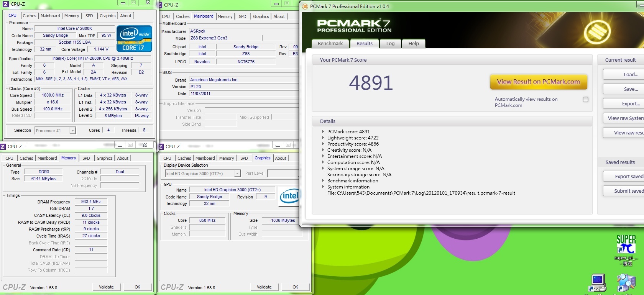Click OK in CPU-Z Memory window
Image resolution: width=644 pixels, height=295 pixels.
pyautogui.click(x=137, y=287)
